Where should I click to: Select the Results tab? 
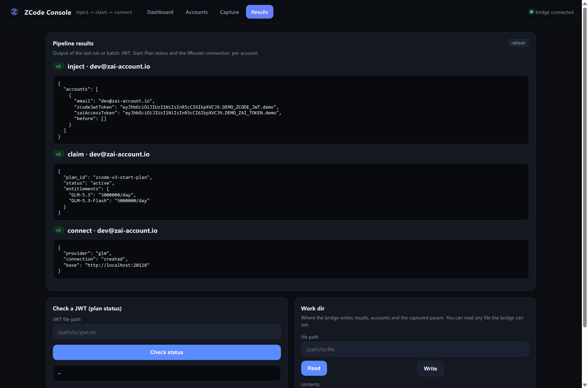pos(260,12)
